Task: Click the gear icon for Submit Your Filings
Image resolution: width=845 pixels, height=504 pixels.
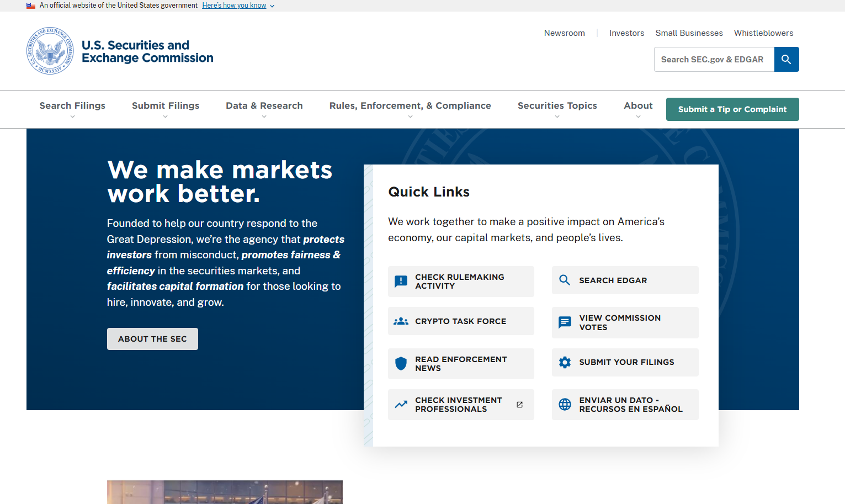Action: [565, 362]
